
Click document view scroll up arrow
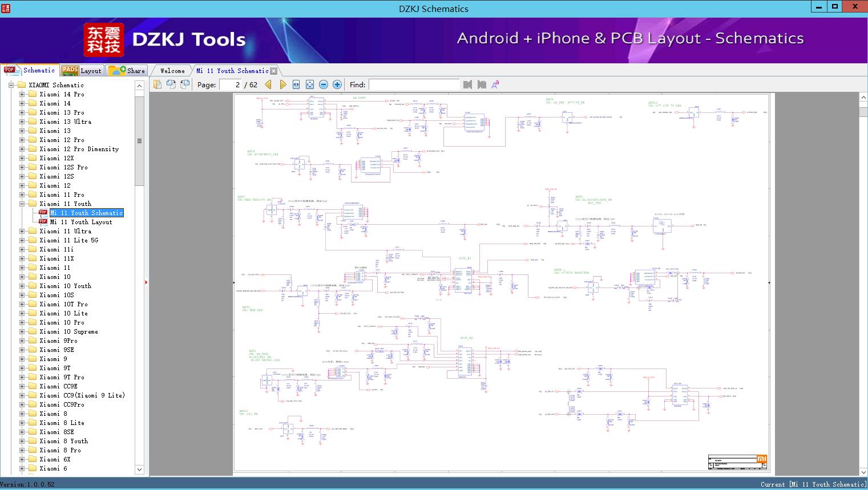tap(863, 98)
